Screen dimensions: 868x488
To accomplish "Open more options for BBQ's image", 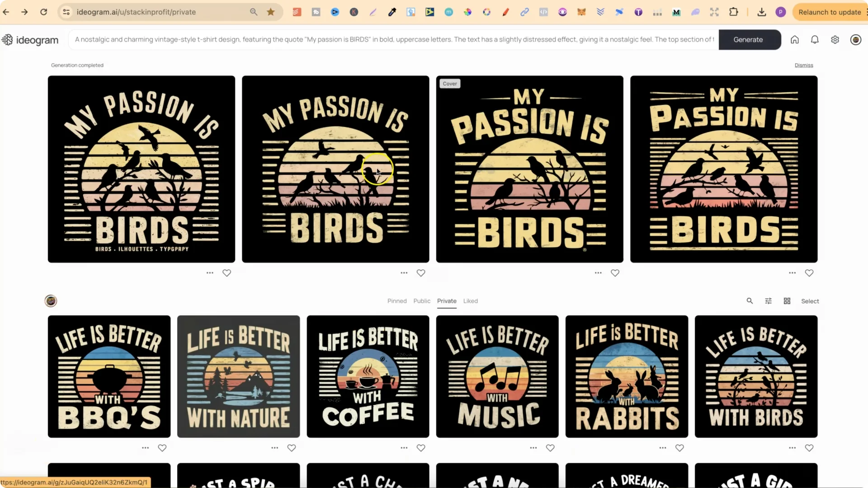I will [x=145, y=448].
